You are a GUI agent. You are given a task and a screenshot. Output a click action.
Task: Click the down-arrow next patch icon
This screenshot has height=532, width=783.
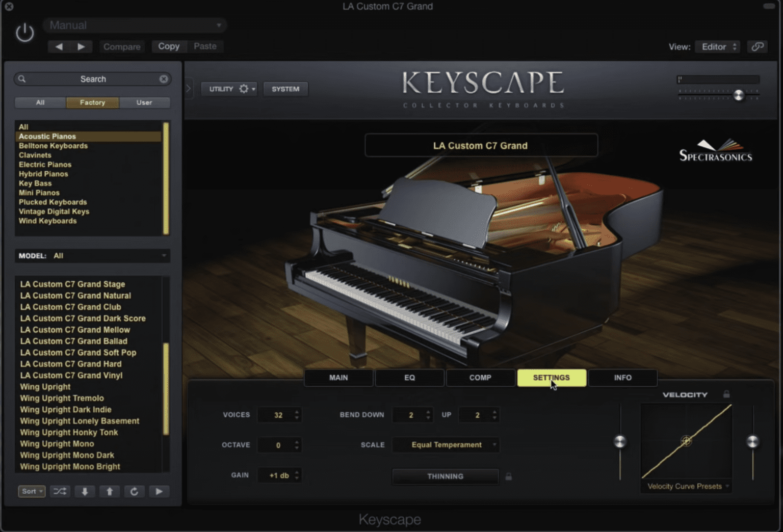[x=85, y=491]
